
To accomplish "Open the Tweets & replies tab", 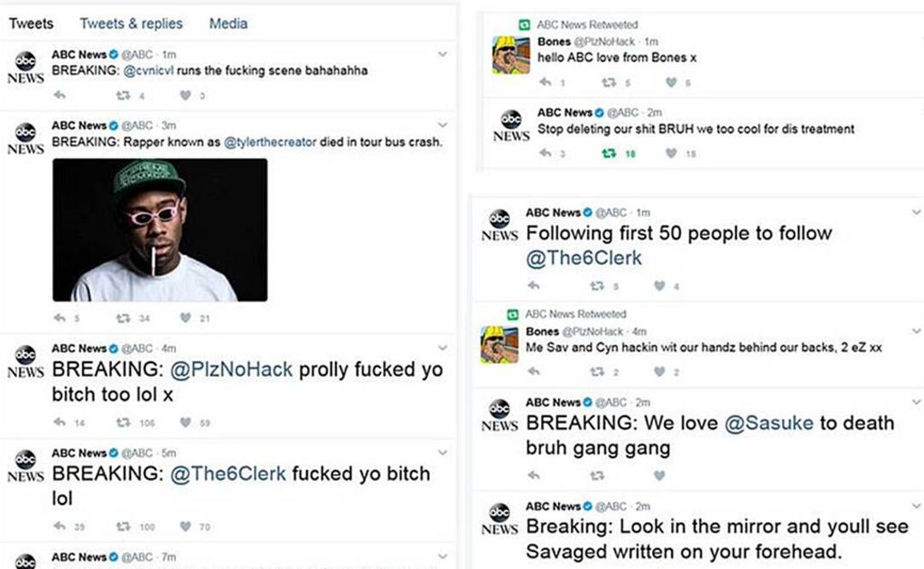I will pyautogui.click(x=131, y=23).
